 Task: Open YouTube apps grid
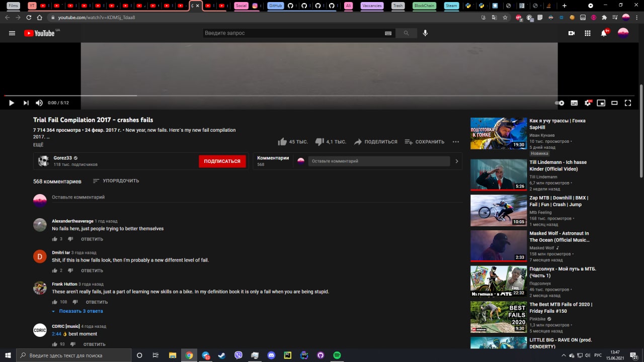point(588,33)
